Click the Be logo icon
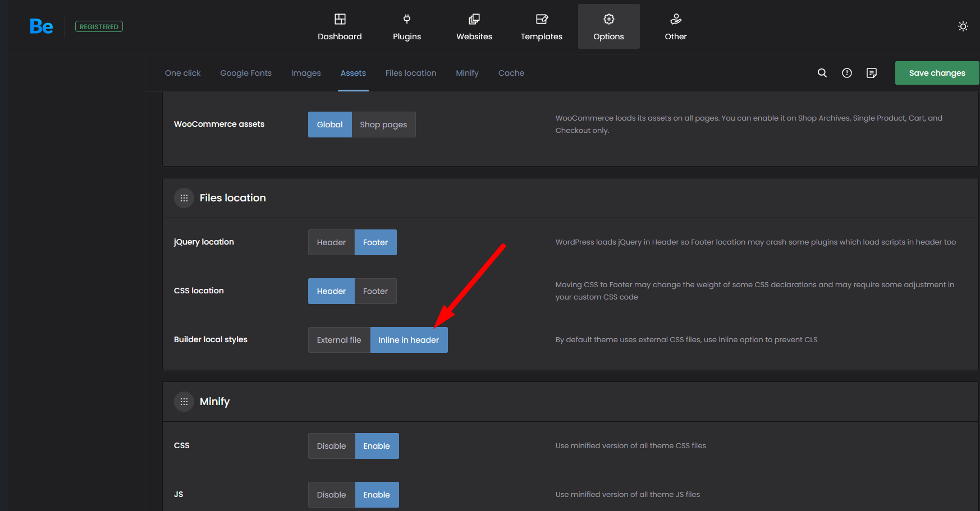 42,26
